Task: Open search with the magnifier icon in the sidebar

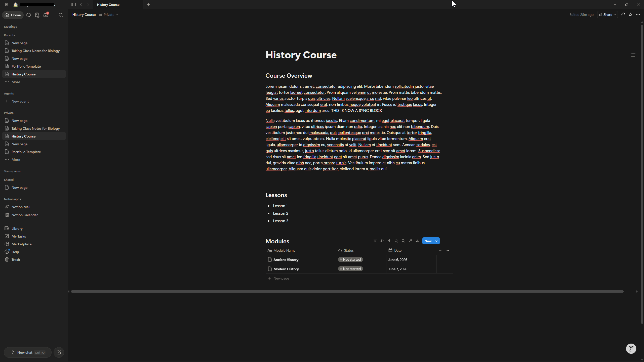Action: [61, 15]
